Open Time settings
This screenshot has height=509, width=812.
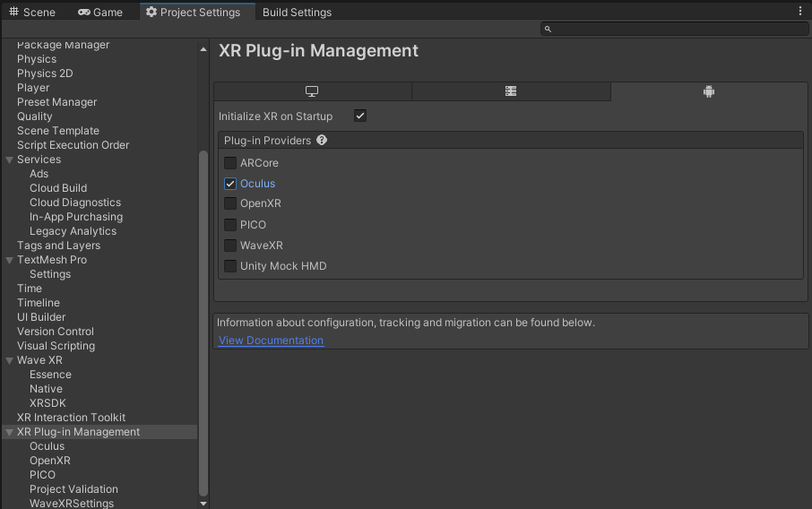coord(30,289)
